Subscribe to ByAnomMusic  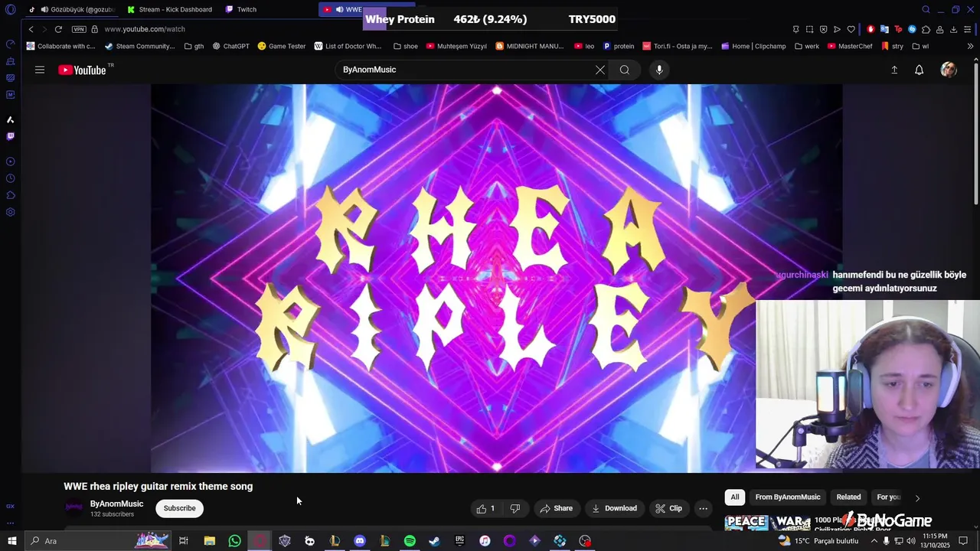point(179,508)
